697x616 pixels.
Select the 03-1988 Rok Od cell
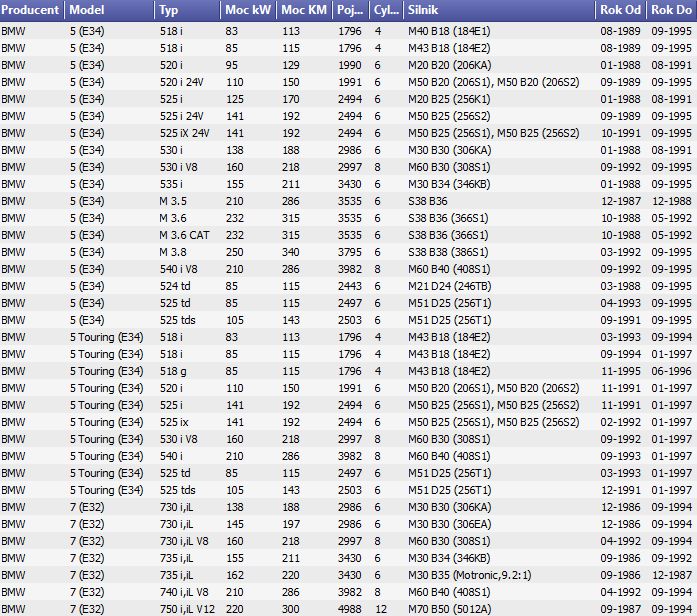[621, 286]
